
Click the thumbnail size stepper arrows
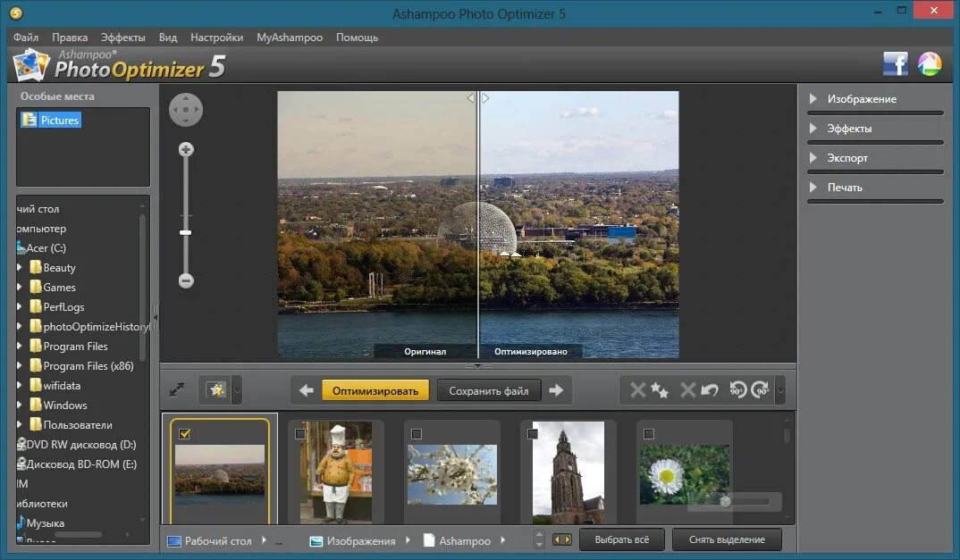click(x=539, y=539)
